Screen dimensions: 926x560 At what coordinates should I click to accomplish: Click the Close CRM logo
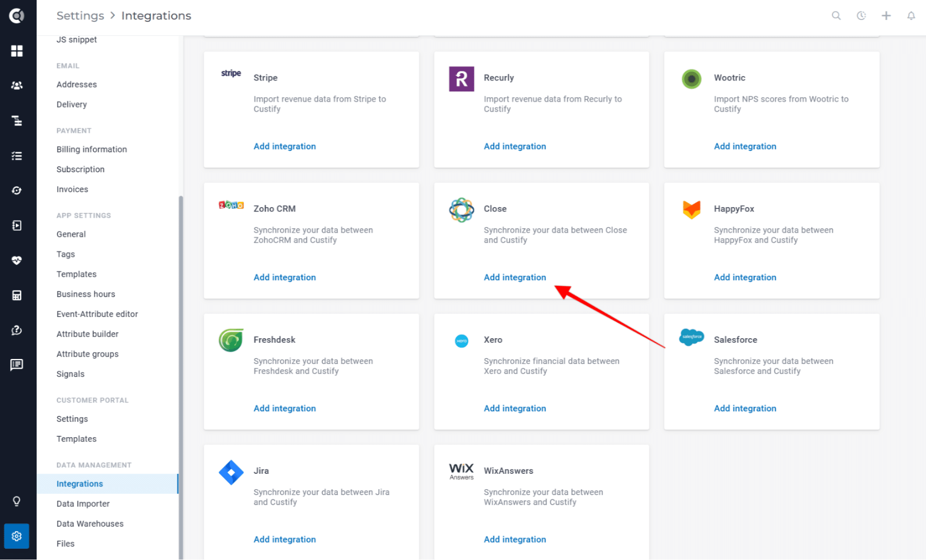point(461,210)
